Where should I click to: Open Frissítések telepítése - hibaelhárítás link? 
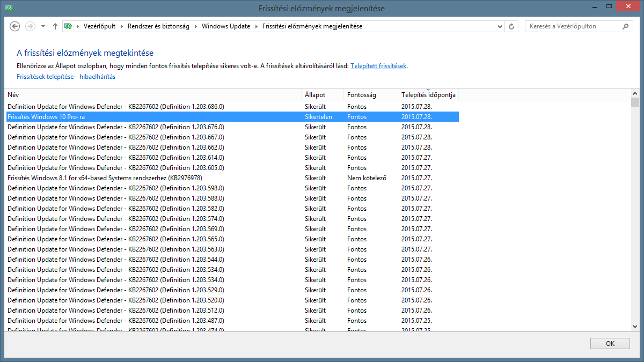(x=66, y=77)
